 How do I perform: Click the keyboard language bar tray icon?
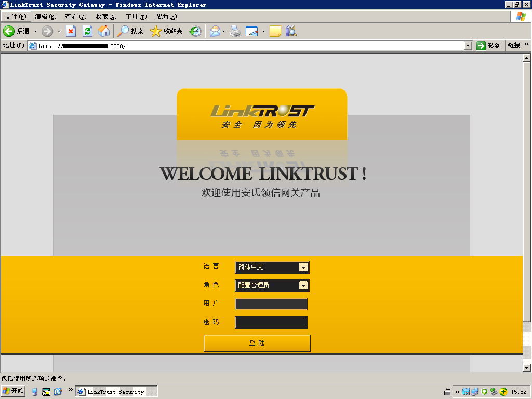pos(447,392)
